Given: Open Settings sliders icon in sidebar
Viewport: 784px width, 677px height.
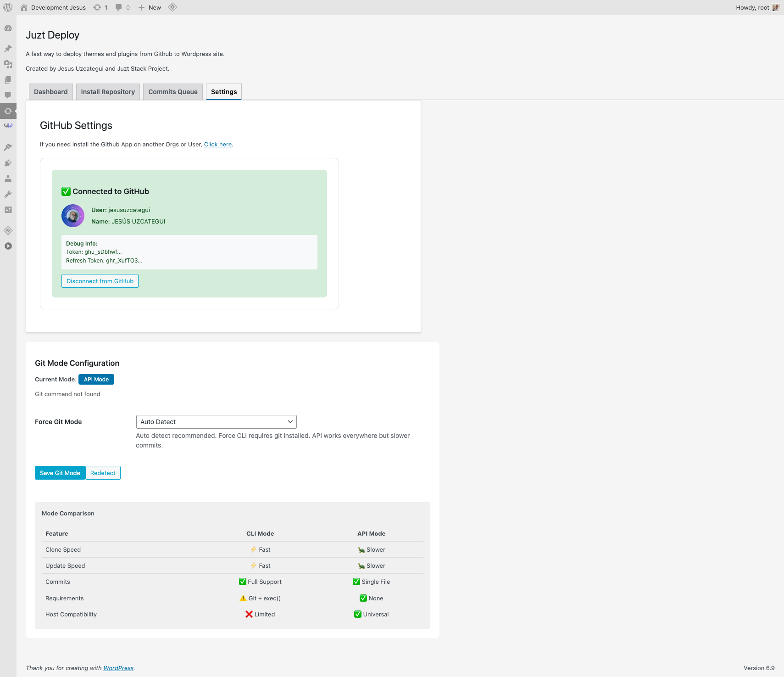Looking at the screenshot, I should click(x=8, y=210).
